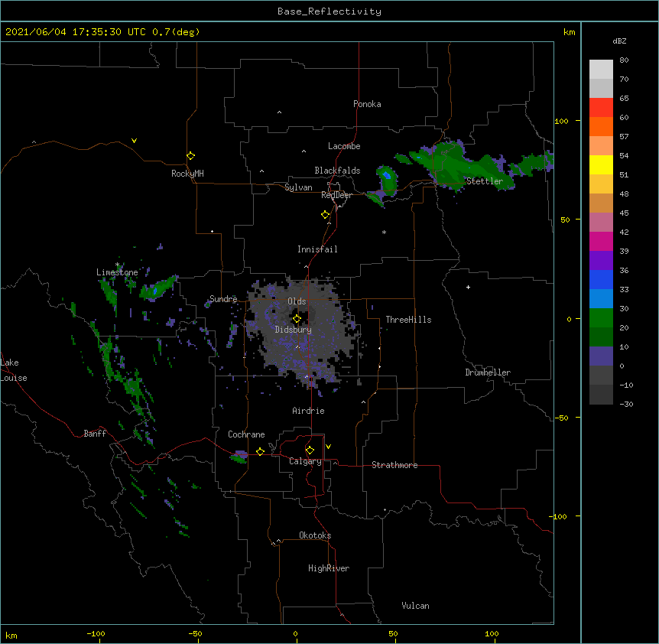Select the purple 36-39 dBZ legend swatch
Screen dimensions: 659x644
[x=601, y=261]
